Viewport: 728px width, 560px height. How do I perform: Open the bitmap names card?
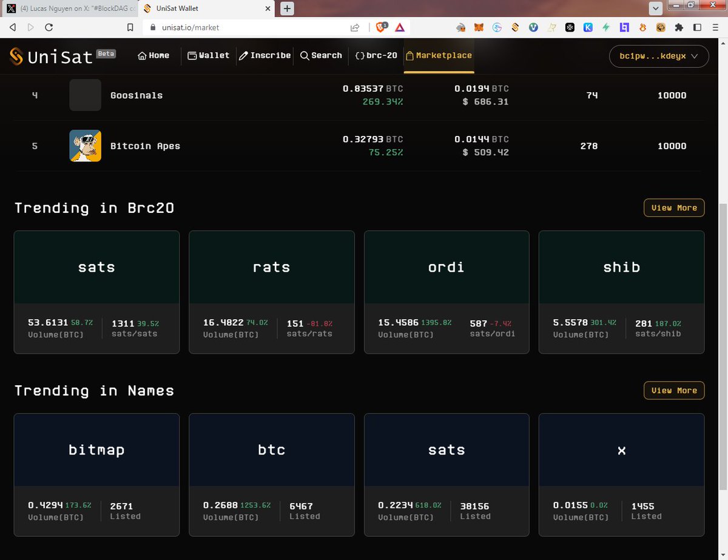click(x=96, y=475)
